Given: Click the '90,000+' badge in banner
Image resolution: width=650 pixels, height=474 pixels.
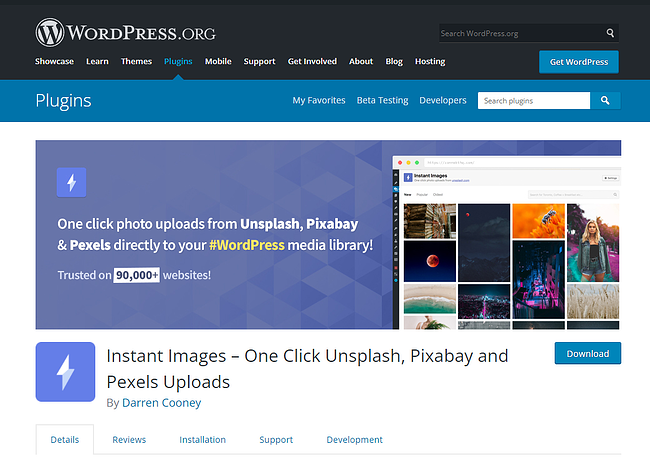Looking at the screenshot, I should click(136, 275).
